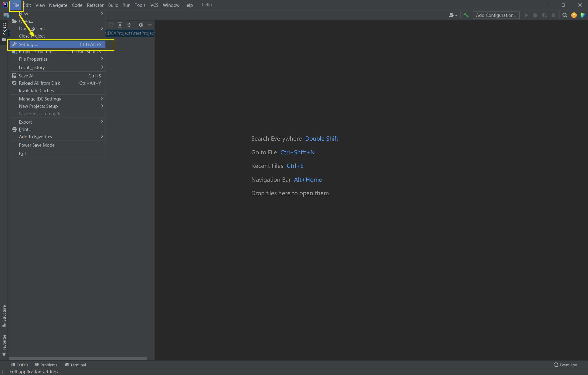
Task: Open the Terminal tool tab
Action: (75, 365)
